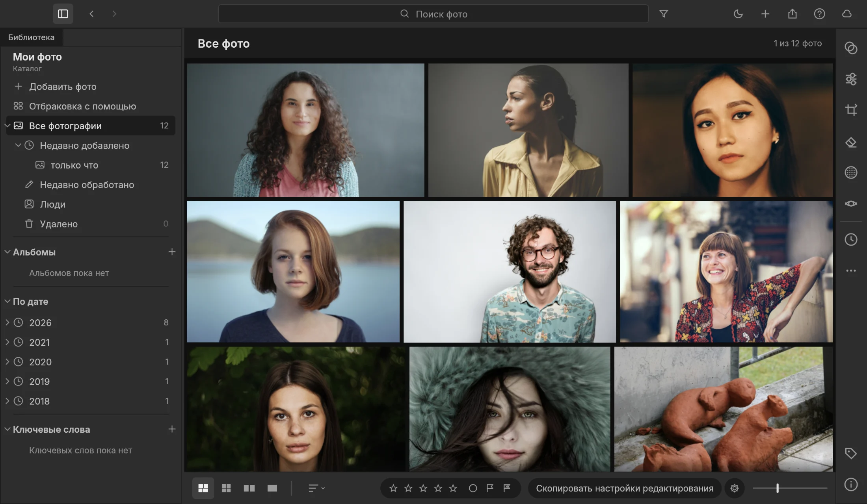
Task: Expand the 2026 date group
Action: (7, 322)
